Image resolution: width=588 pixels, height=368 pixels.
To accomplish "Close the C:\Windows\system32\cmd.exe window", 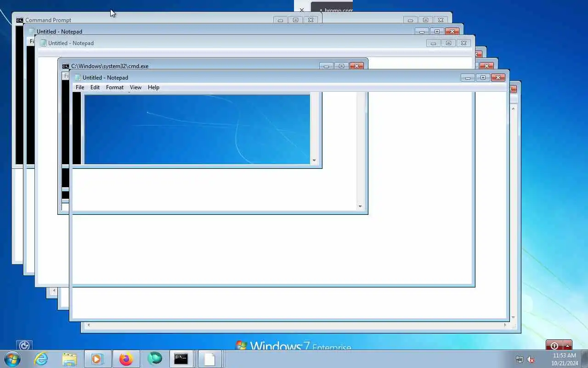I will click(356, 66).
